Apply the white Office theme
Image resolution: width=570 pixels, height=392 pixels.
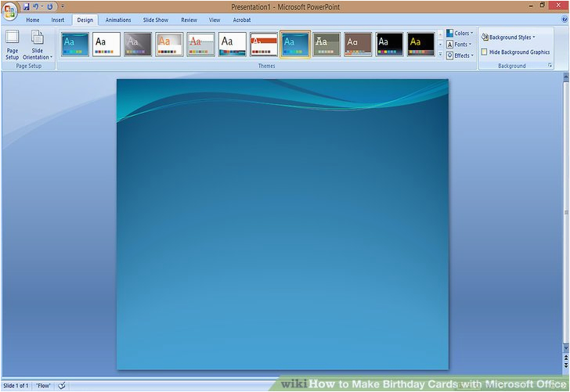(x=106, y=45)
